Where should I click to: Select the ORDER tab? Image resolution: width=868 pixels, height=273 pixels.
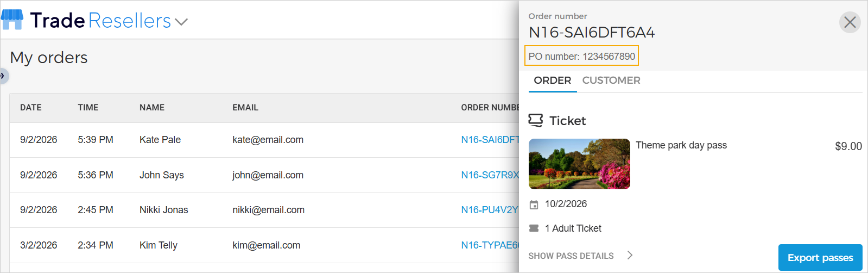552,80
